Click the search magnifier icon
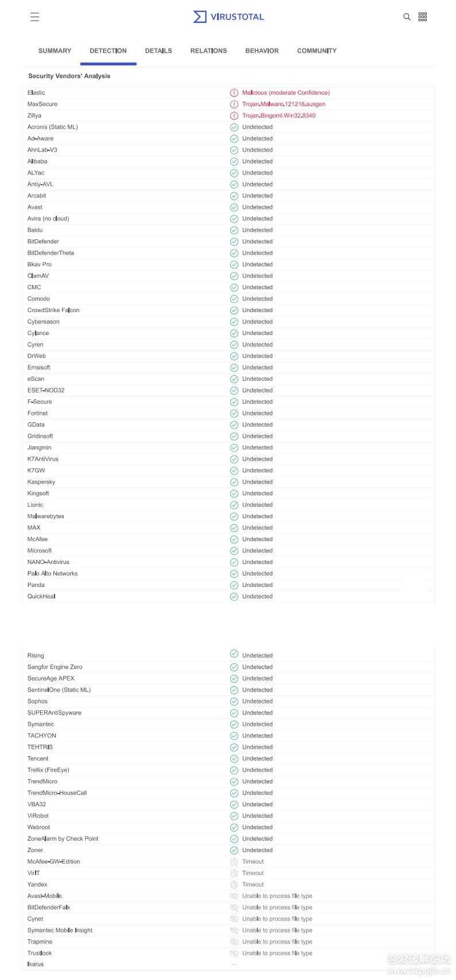Image resolution: width=456 pixels, height=980 pixels. pos(407,17)
